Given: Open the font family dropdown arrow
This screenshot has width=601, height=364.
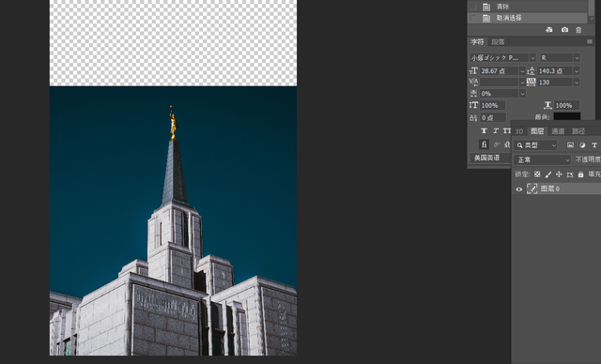Looking at the screenshot, I should (x=532, y=58).
